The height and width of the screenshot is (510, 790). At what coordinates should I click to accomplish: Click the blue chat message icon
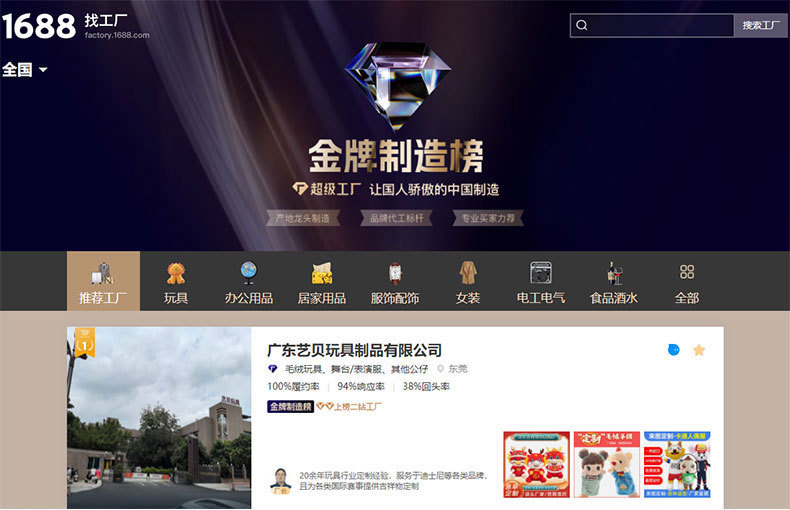[673, 350]
